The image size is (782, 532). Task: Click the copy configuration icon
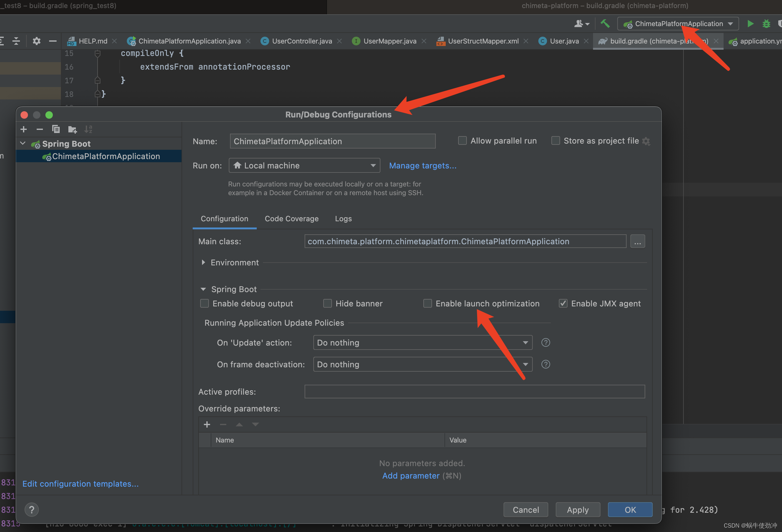(56, 129)
